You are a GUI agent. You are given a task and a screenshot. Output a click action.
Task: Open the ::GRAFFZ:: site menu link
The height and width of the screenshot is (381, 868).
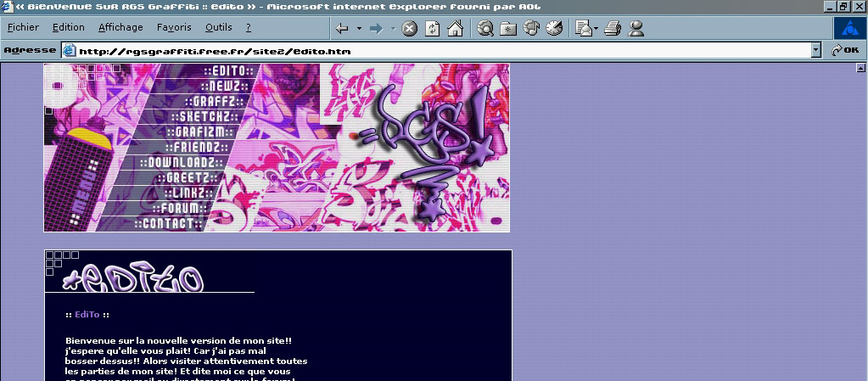[x=215, y=101]
